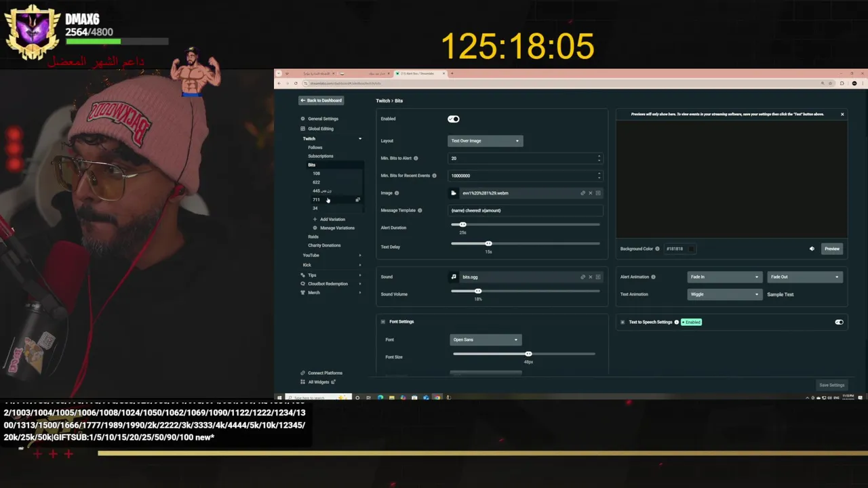Click the Message Template input field

526,210
